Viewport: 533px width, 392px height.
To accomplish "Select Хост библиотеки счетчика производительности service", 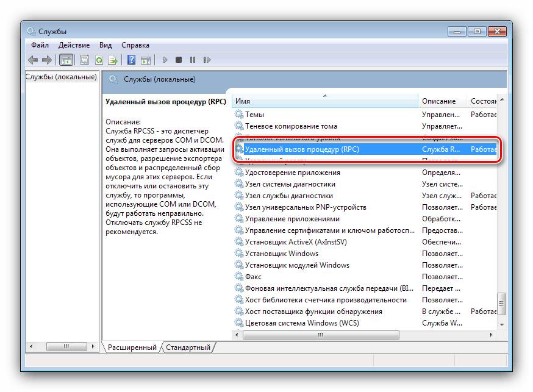I will pos(365,299).
